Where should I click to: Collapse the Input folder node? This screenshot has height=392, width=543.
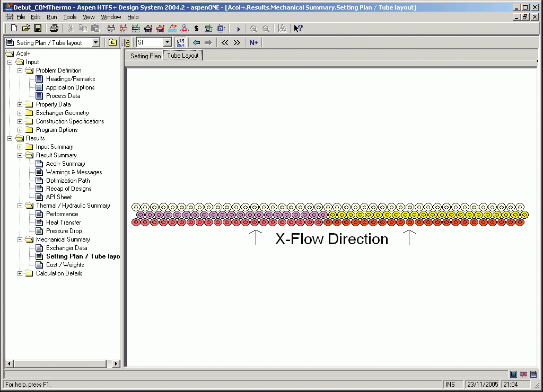click(x=10, y=62)
